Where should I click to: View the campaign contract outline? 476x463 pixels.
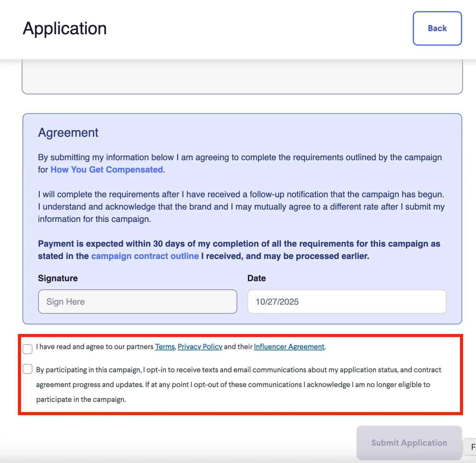tap(145, 256)
